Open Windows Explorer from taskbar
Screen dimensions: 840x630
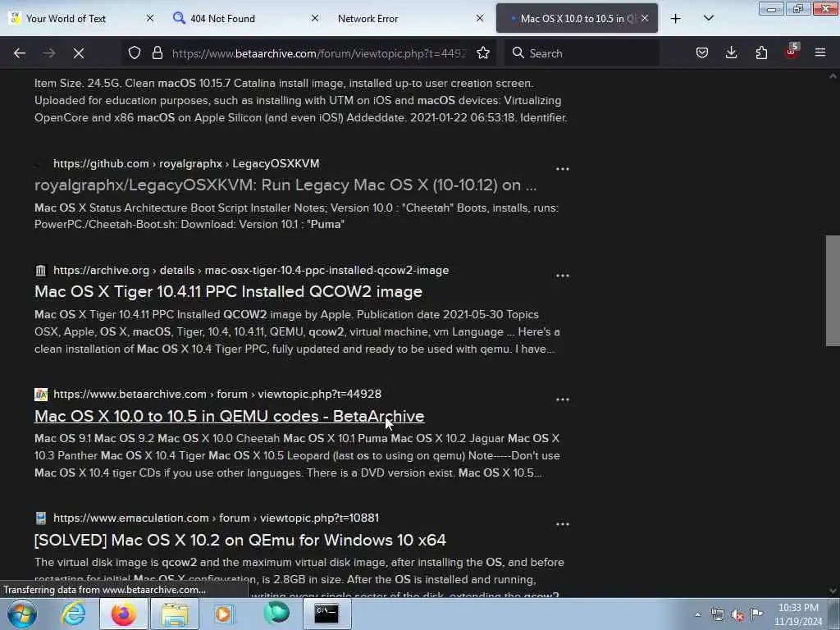click(x=175, y=614)
